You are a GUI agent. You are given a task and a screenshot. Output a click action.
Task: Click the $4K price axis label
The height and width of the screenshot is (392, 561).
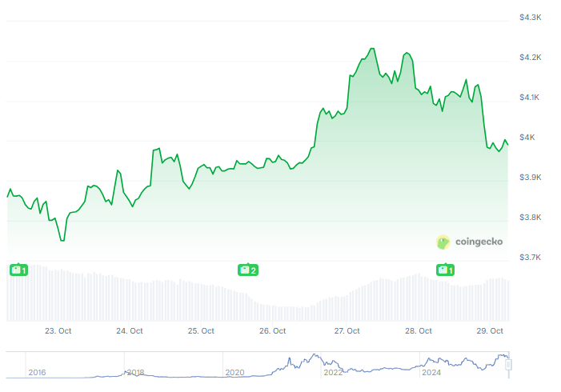tap(527, 138)
